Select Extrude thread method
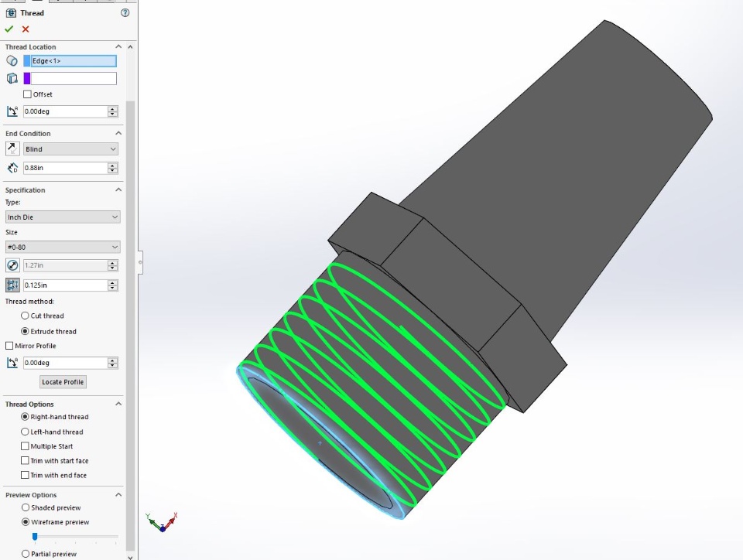Viewport: 743px width, 560px height. point(25,331)
